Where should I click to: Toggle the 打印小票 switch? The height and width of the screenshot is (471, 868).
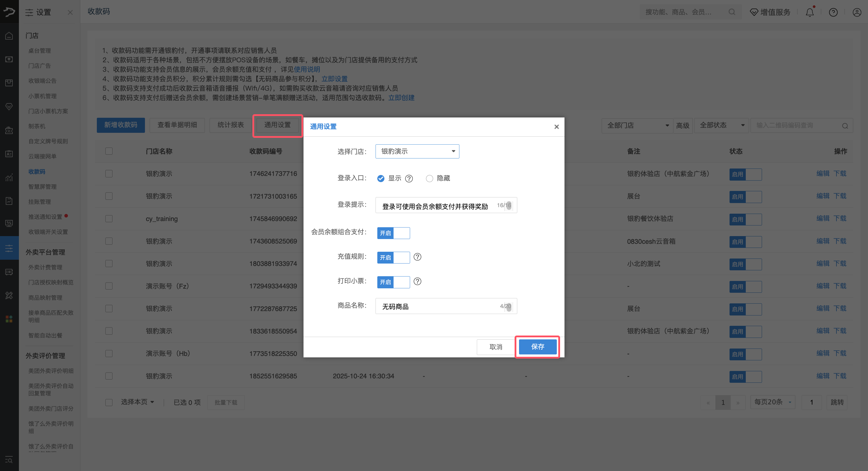point(393,282)
